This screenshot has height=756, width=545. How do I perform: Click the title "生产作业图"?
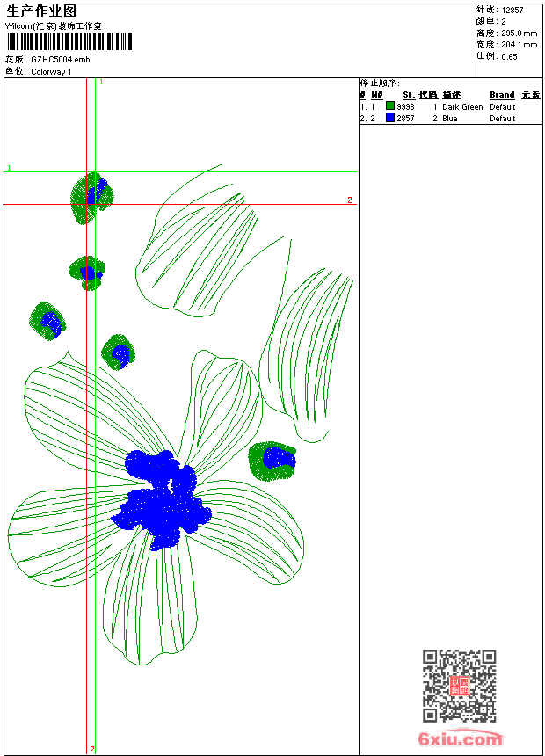(x=41, y=11)
